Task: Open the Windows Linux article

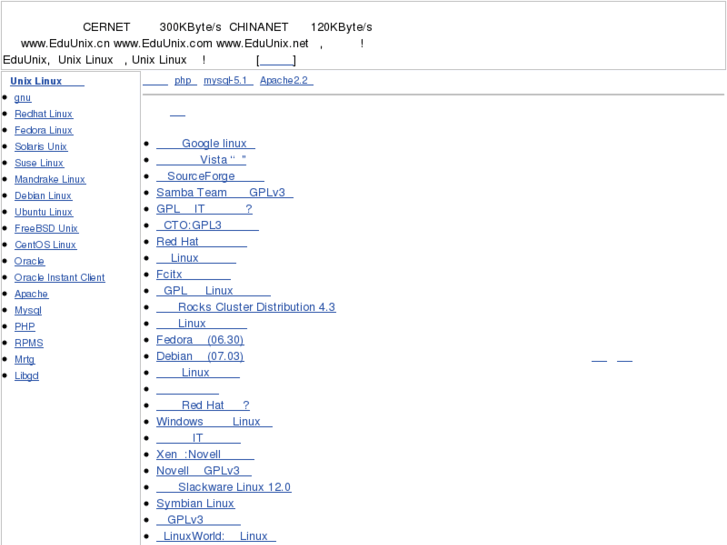Action: coord(214,422)
